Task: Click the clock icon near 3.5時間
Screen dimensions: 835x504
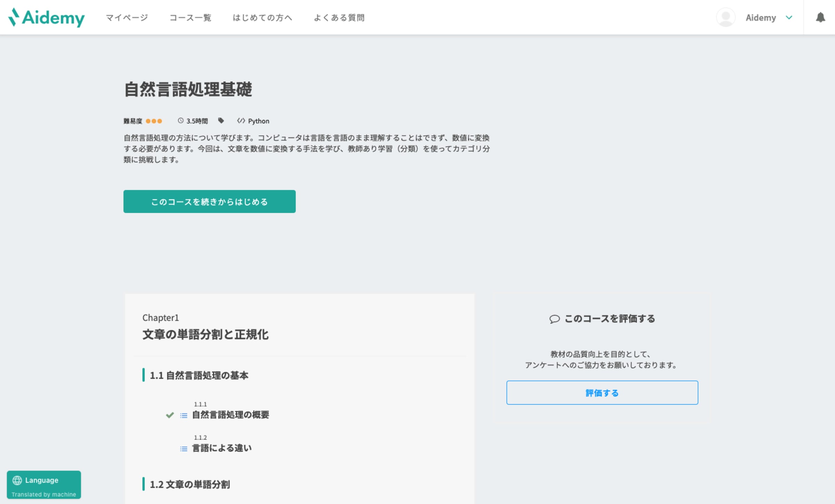Action: (x=181, y=121)
